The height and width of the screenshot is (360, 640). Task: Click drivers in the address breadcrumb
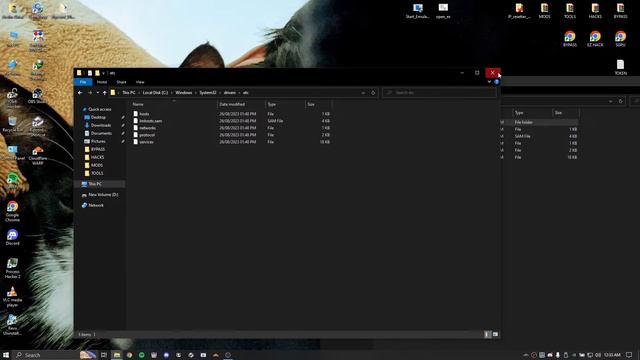click(x=230, y=93)
